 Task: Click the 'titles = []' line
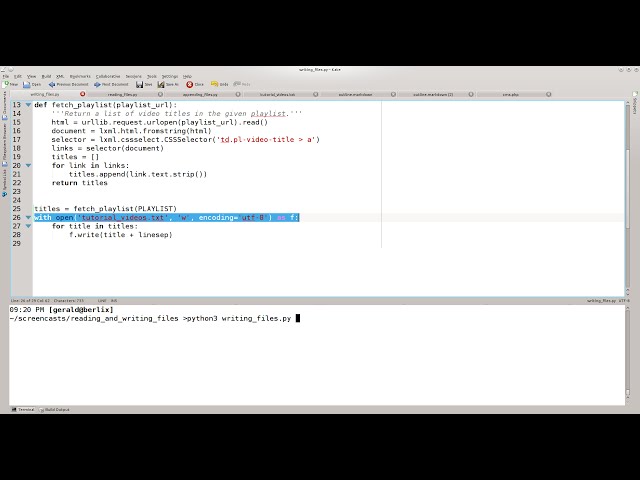[x=75, y=157]
